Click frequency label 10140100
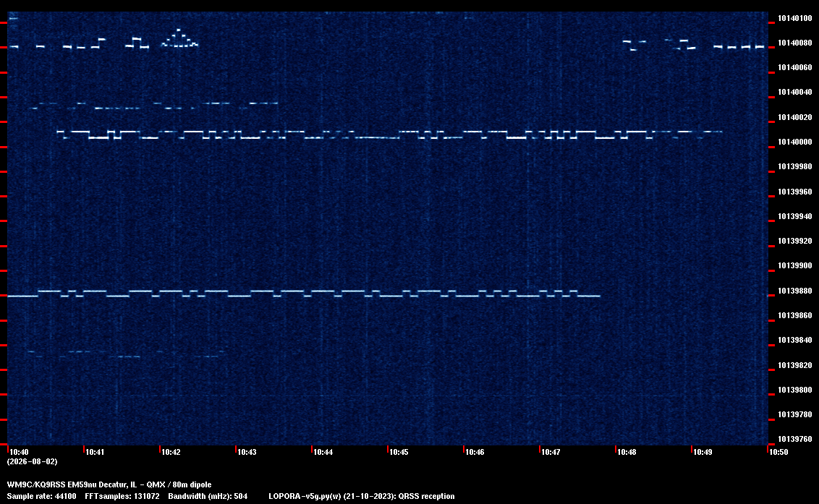This screenshot has width=819, height=504. click(x=795, y=18)
